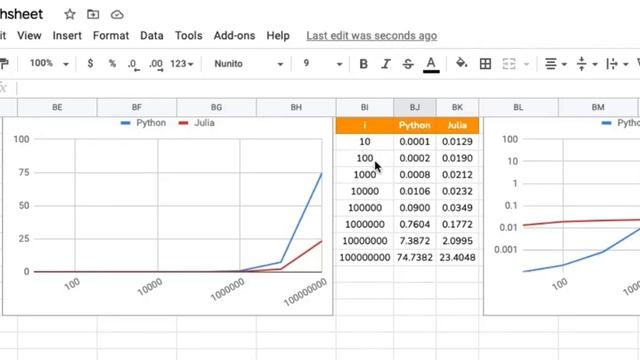This screenshot has height=360, width=640.
Task: Select the cell with 0.0106
Action: click(415, 191)
